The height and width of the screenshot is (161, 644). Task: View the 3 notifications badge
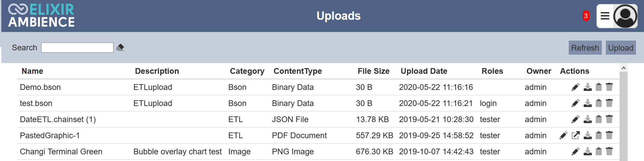pyautogui.click(x=586, y=16)
